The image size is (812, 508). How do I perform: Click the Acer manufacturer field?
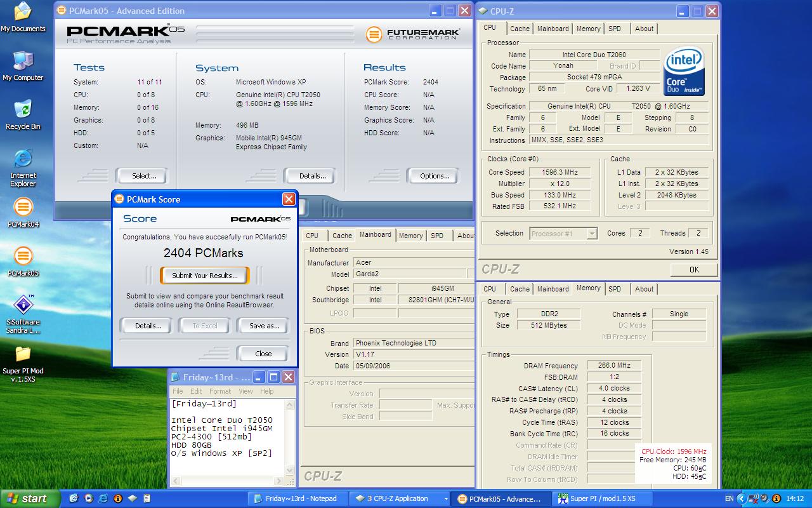tap(413, 262)
